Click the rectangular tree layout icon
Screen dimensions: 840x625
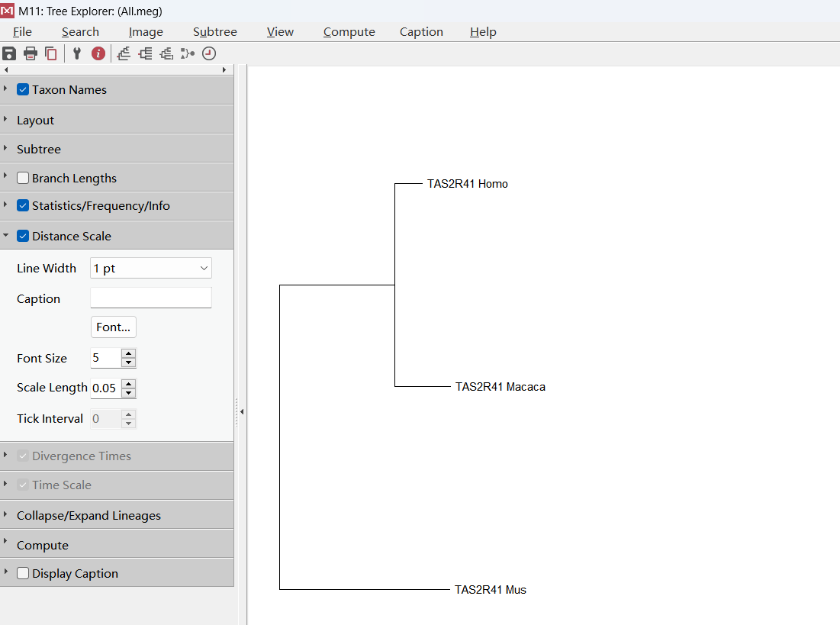pyautogui.click(x=145, y=53)
